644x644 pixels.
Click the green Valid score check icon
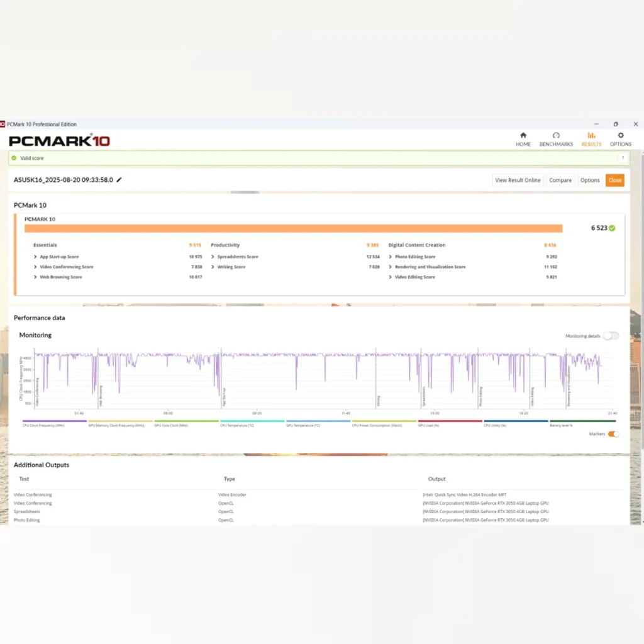pos(14,158)
